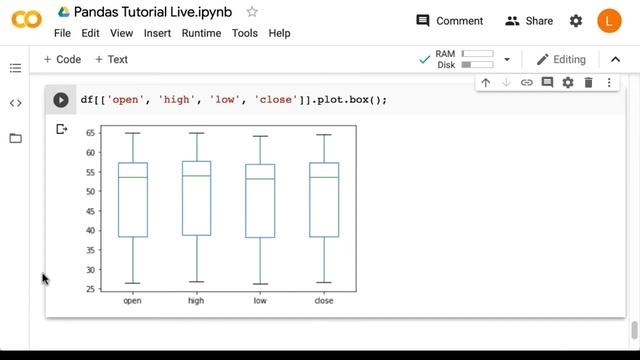Delete the cell with trash icon
The image size is (640, 360).
[588, 83]
